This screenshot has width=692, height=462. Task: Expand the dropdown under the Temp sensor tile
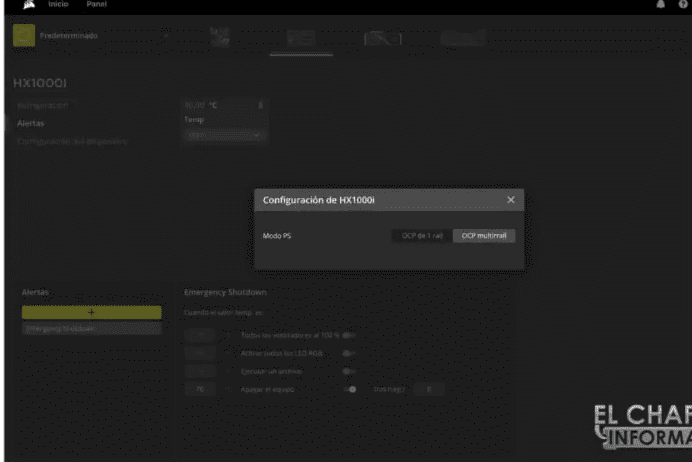click(x=224, y=135)
